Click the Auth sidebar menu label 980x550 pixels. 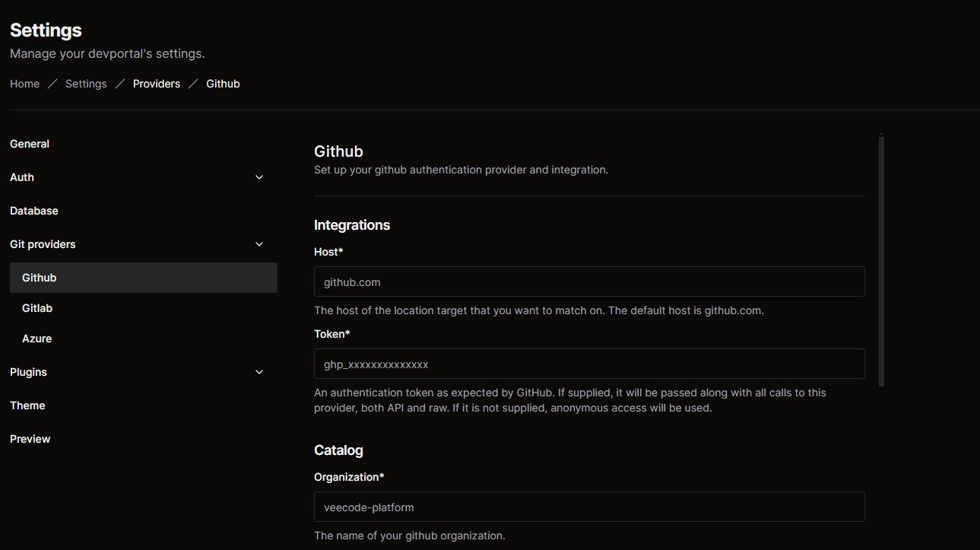(x=22, y=177)
